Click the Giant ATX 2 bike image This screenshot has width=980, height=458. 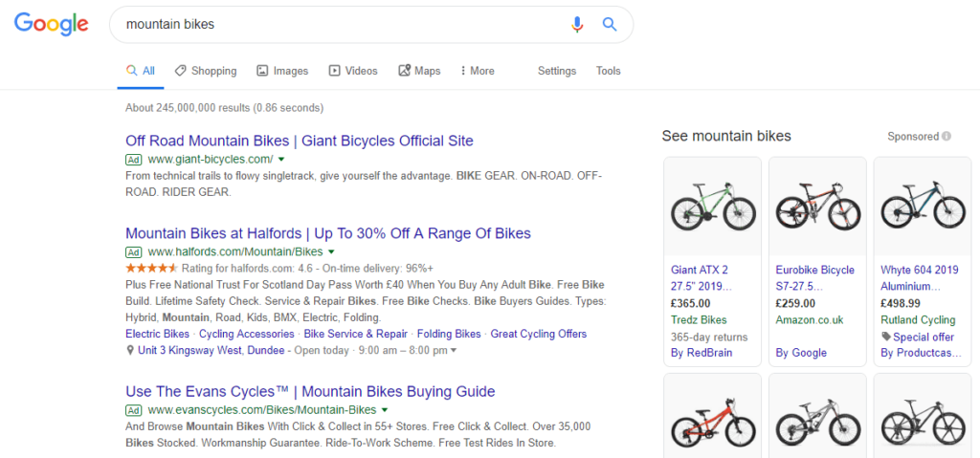click(712, 207)
